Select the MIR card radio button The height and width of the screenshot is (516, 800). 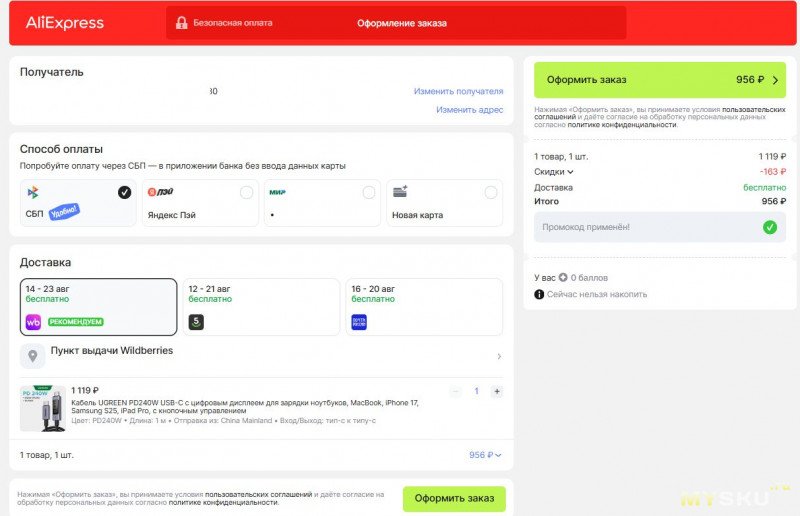[x=369, y=192]
